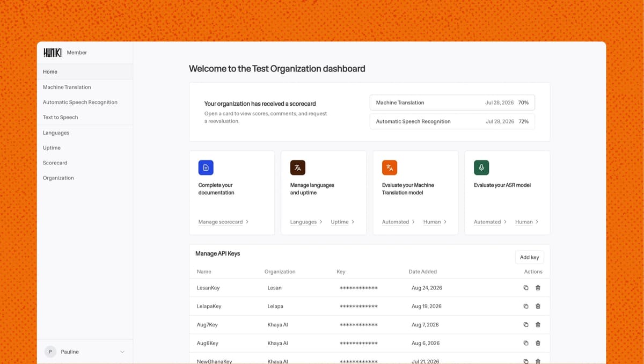Click the Aug7Key name cell
The image size is (644, 364).
click(x=207, y=325)
